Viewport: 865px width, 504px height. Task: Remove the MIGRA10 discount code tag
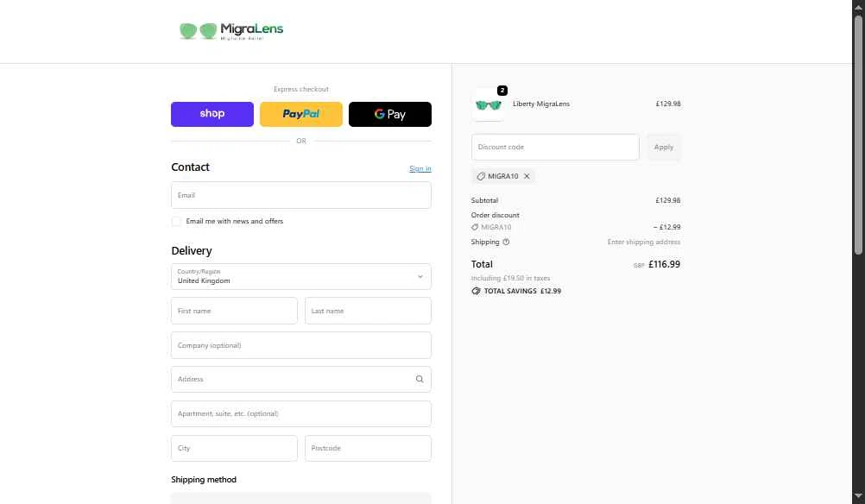[527, 176]
